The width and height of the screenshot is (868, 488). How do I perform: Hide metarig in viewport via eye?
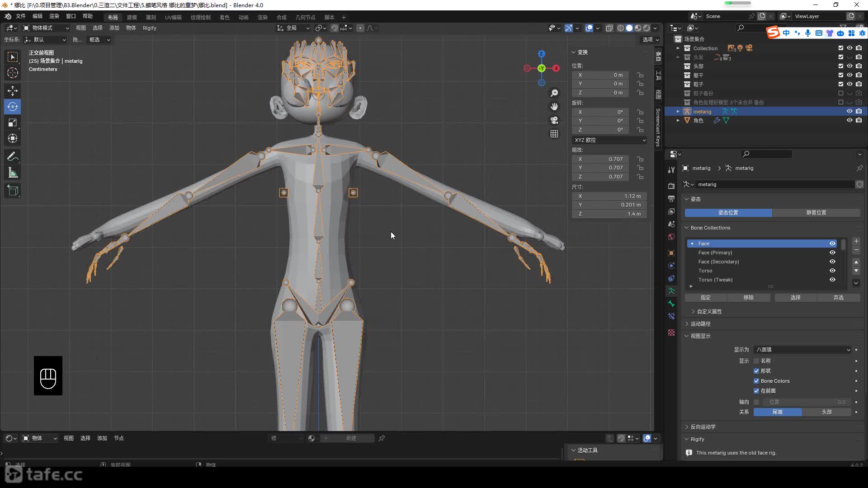click(849, 111)
